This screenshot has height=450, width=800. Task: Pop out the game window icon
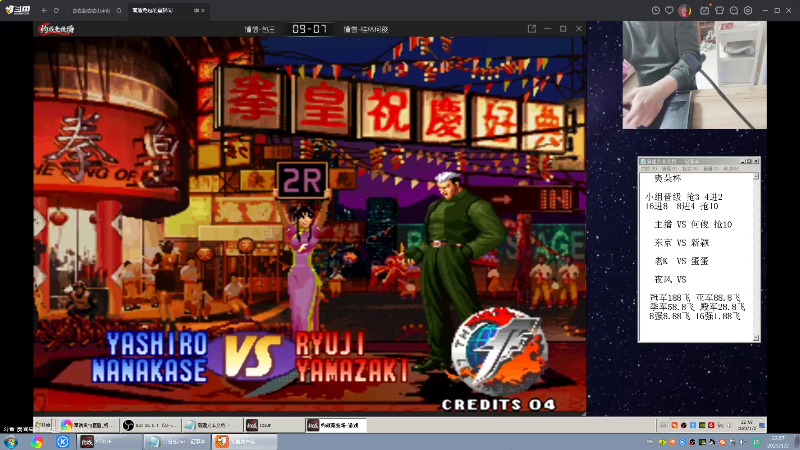[532, 29]
